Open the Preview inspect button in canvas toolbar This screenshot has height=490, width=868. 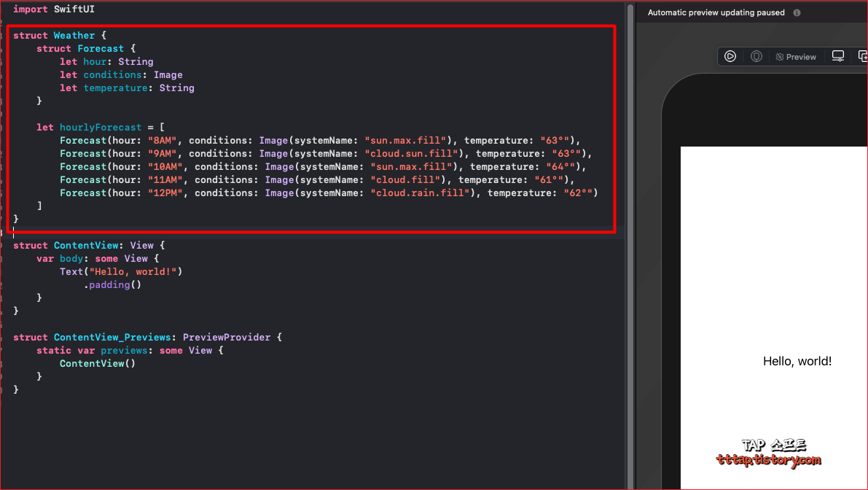click(796, 57)
